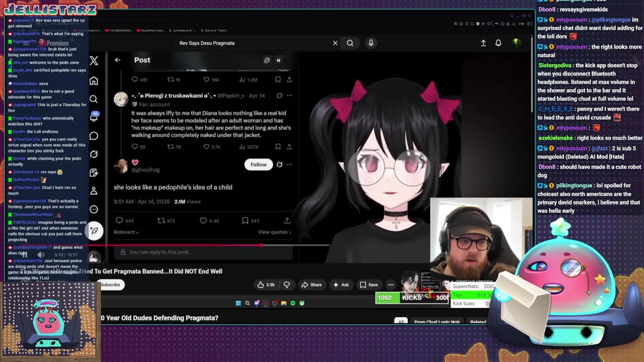Viewport: 644px width, 362px height.
Task: Share Pierogi's post via upload arrow
Action: [289, 147]
